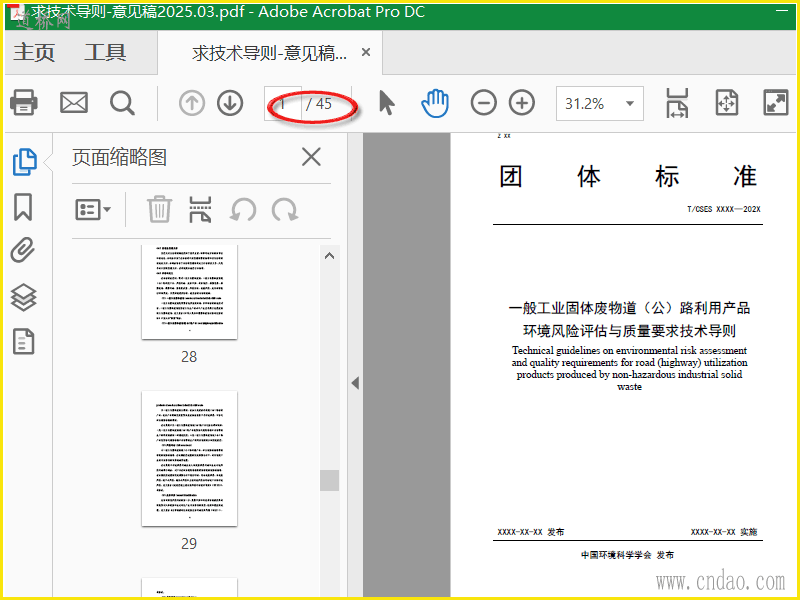This screenshot has height=600, width=800.
Task: Toggle the Page Thumbnails sidebar icon
Action: coord(24,162)
